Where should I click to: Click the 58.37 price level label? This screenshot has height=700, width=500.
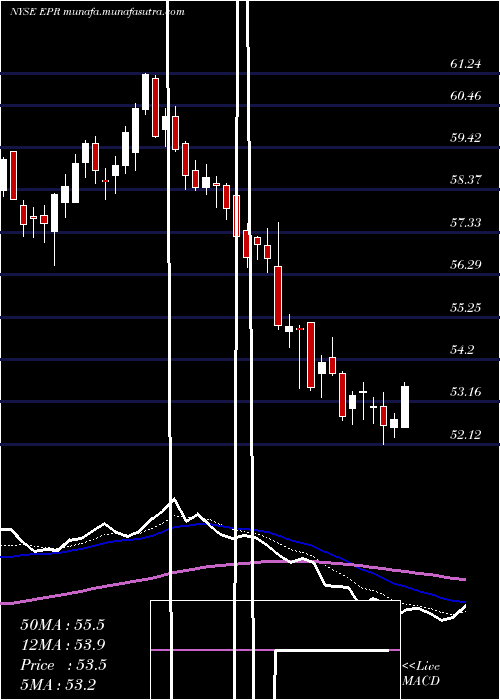(466, 179)
